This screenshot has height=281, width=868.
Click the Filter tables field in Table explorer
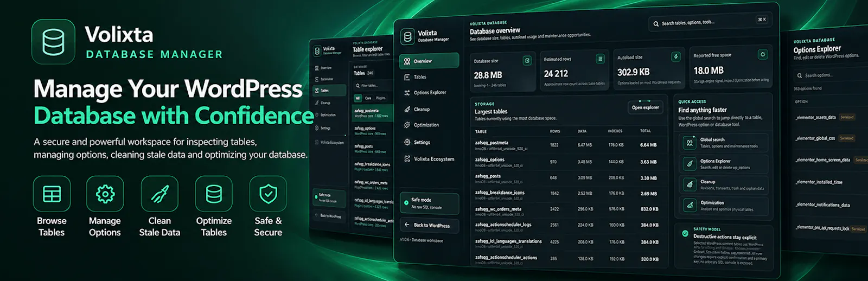pyautogui.click(x=374, y=85)
